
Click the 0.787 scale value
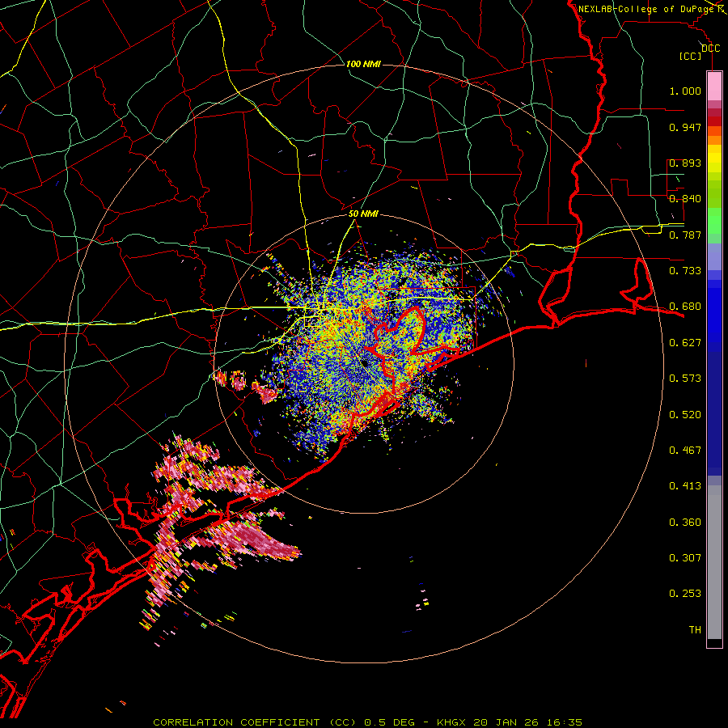685,235
